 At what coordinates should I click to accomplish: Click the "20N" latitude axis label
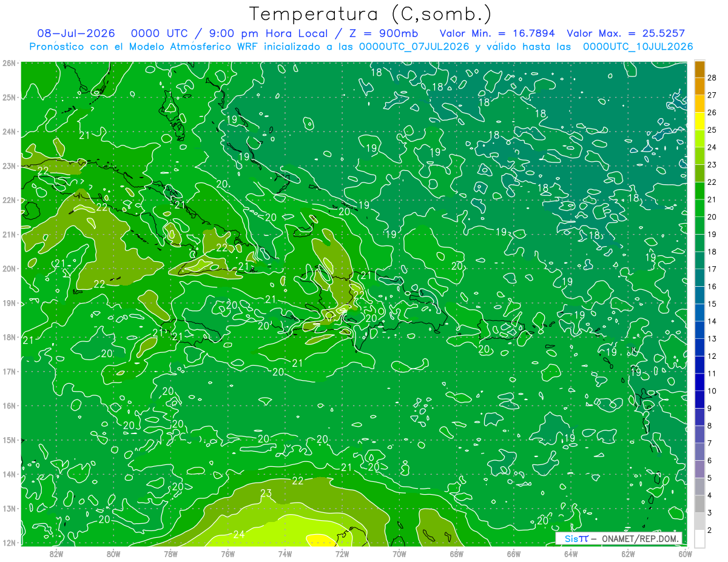click(x=8, y=269)
